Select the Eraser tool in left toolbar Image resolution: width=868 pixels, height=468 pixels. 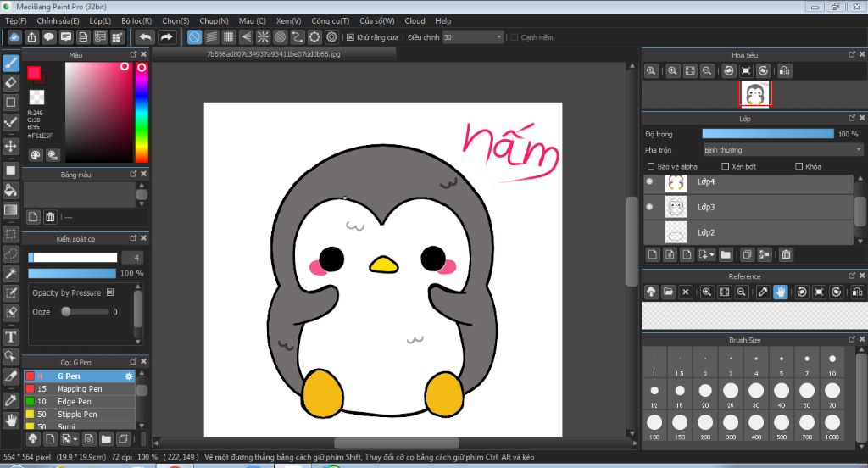coord(11,82)
